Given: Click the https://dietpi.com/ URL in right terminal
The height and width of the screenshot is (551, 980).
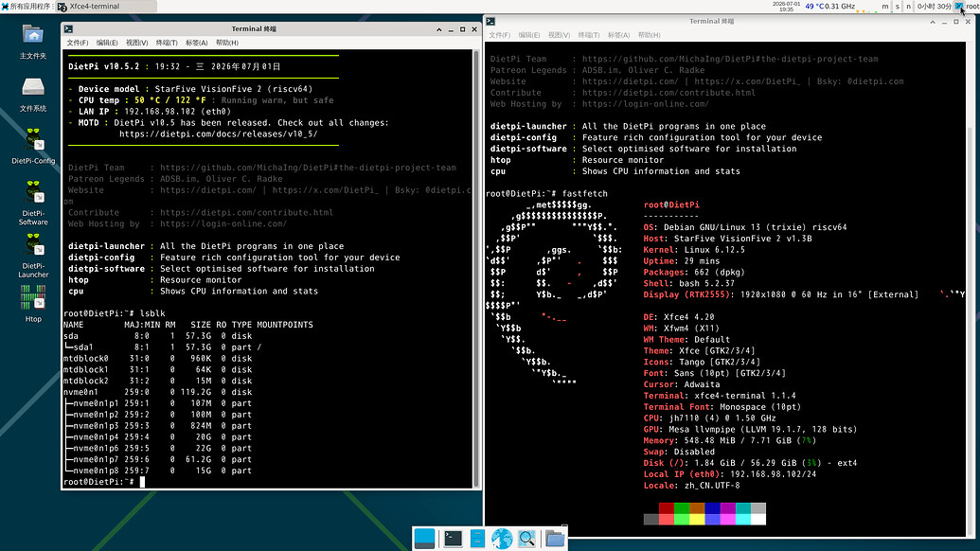Looking at the screenshot, I should (x=630, y=81).
